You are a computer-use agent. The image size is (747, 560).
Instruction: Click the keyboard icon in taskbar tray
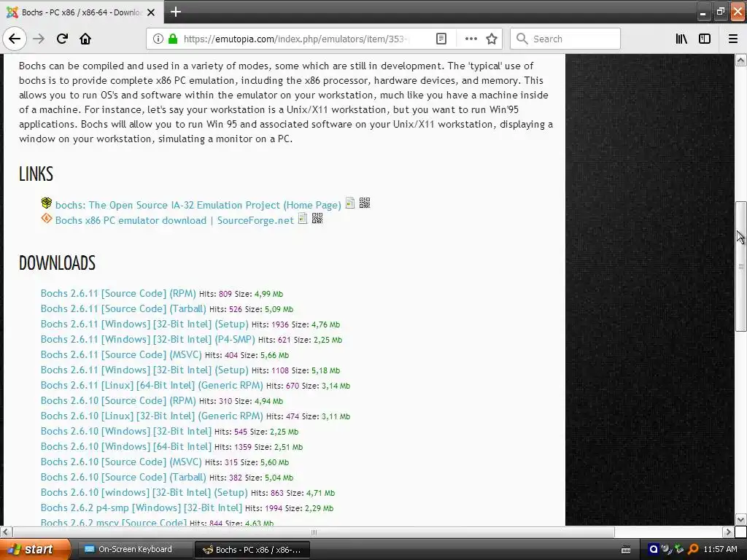(626, 550)
